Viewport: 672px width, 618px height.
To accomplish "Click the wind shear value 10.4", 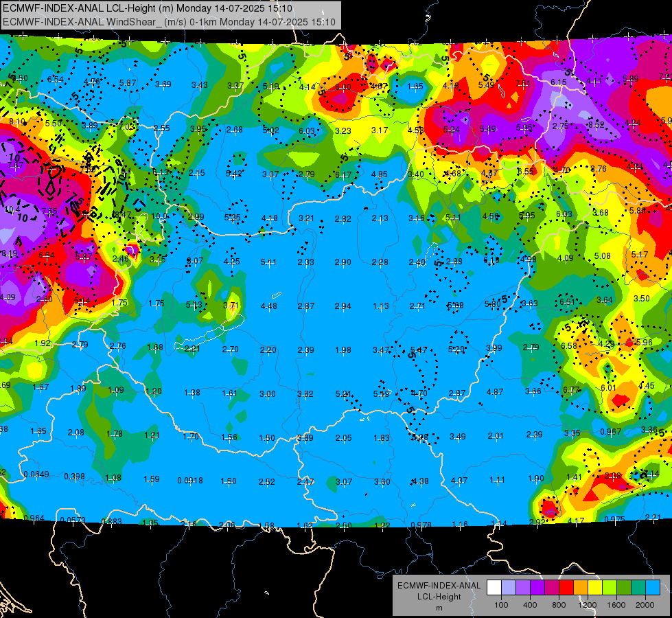I will 12,209.
